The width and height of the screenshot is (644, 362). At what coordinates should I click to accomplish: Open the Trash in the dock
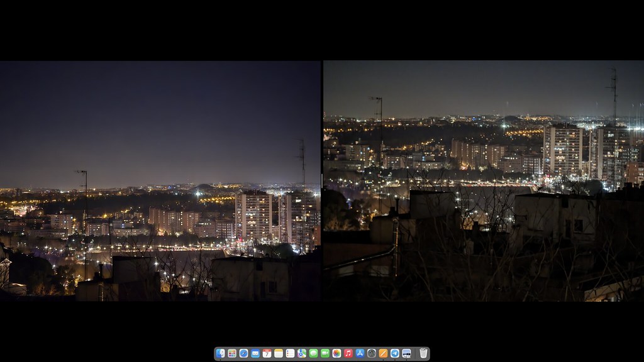click(x=423, y=353)
